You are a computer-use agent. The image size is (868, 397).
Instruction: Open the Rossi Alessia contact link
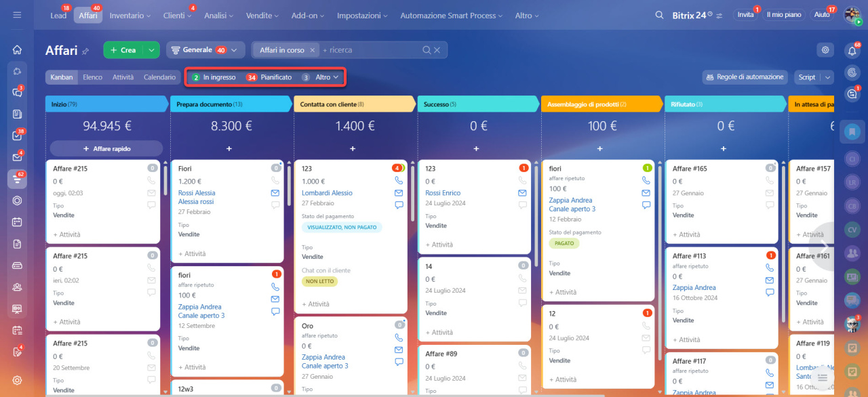pos(197,193)
